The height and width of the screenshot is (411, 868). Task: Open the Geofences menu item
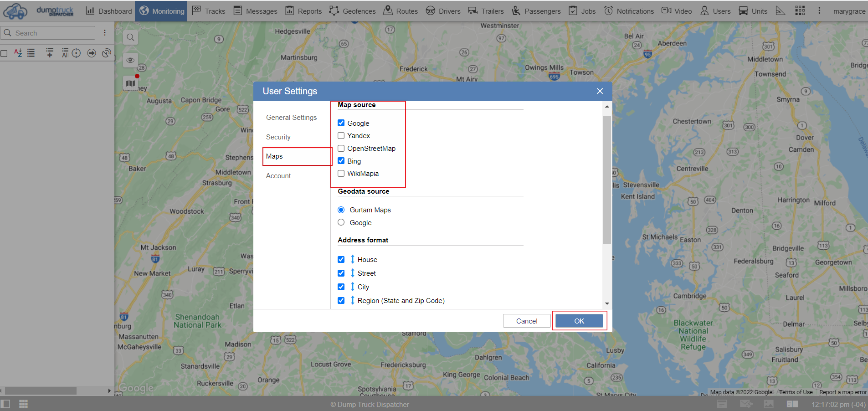pyautogui.click(x=352, y=11)
